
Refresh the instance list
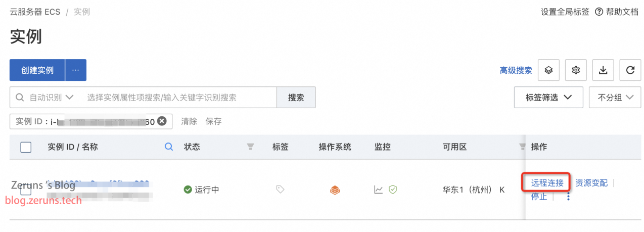(630, 70)
